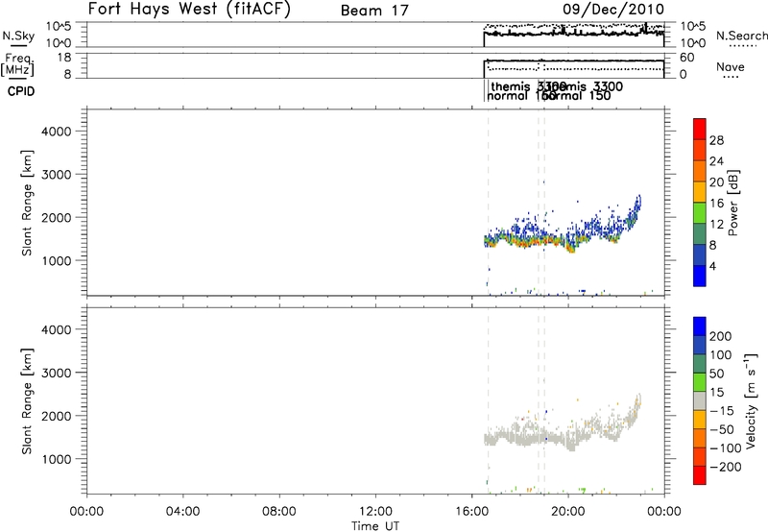Click the red bottom Velocity segment below -200

tap(700, 475)
